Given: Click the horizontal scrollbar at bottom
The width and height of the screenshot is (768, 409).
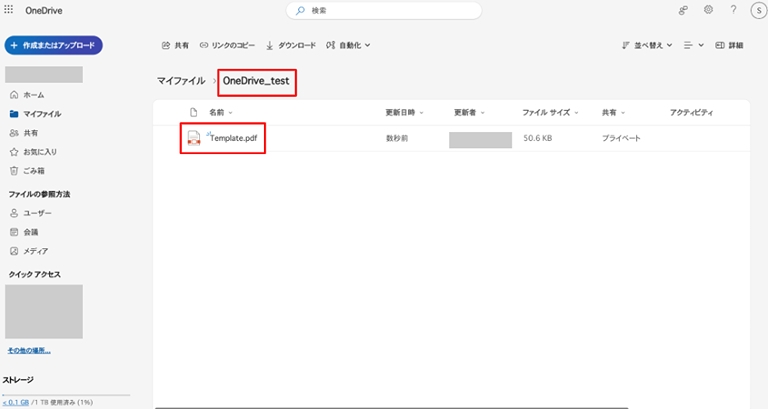Looking at the screenshot, I should tap(392, 407).
